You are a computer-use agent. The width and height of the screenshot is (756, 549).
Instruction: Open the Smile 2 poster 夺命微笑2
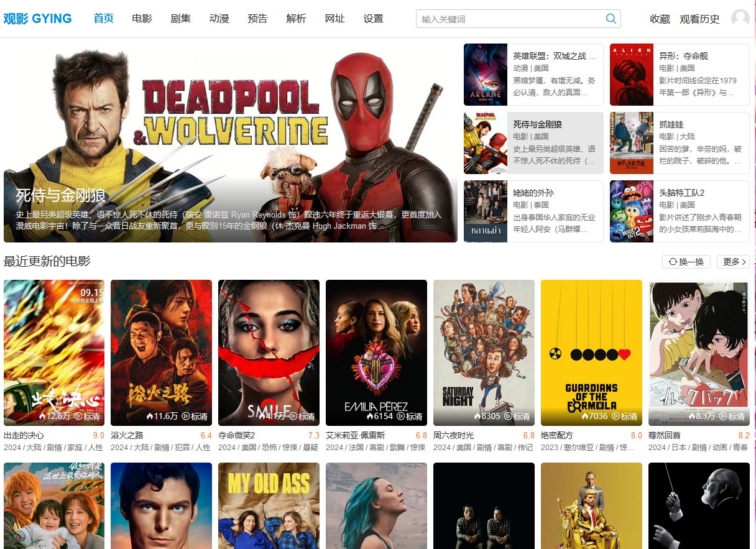point(269,353)
